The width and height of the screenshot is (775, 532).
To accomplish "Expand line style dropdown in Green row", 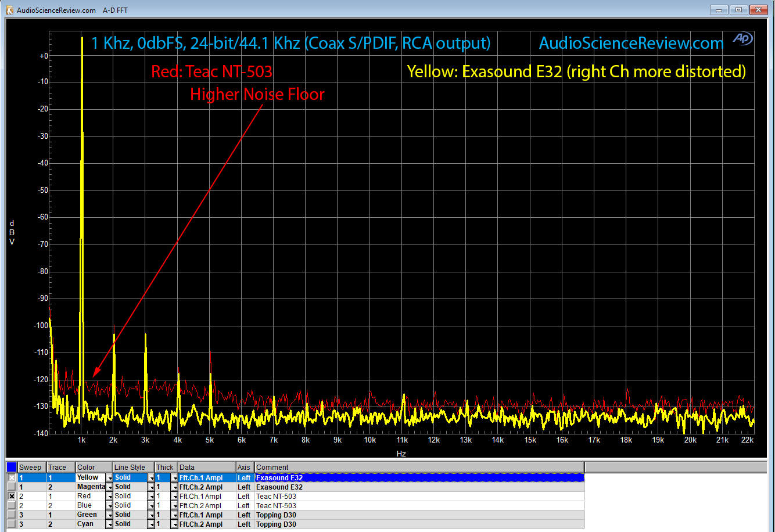I will click(x=151, y=515).
